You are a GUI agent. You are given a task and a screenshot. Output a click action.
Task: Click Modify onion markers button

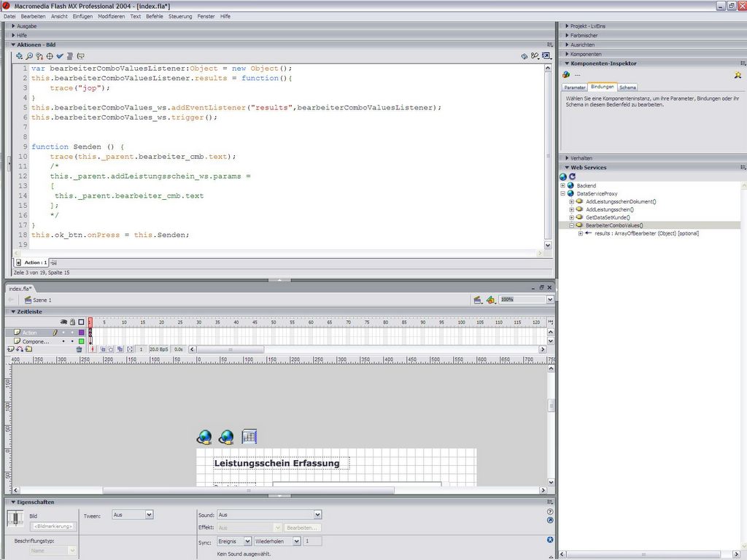(130, 349)
